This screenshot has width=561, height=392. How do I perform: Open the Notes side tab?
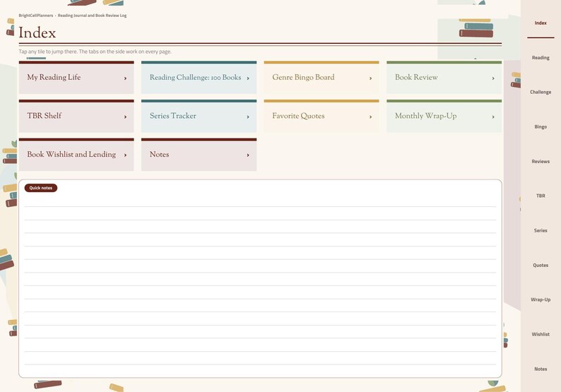pyautogui.click(x=541, y=369)
